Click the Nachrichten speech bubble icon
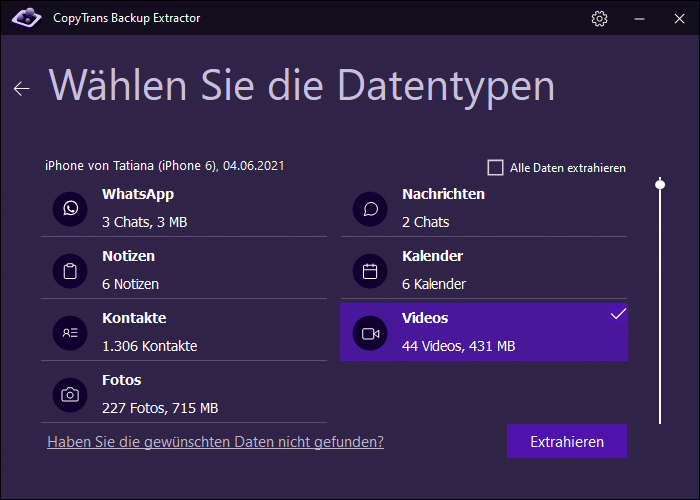The width and height of the screenshot is (700, 500). click(370, 209)
